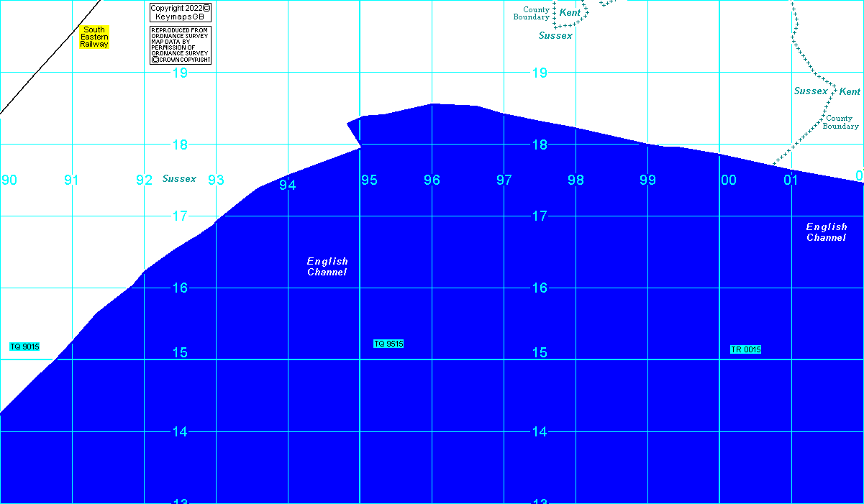The height and width of the screenshot is (504, 864).
Task: Click easting grid number 01
Action: pyautogui.click(x=791, y=180)
